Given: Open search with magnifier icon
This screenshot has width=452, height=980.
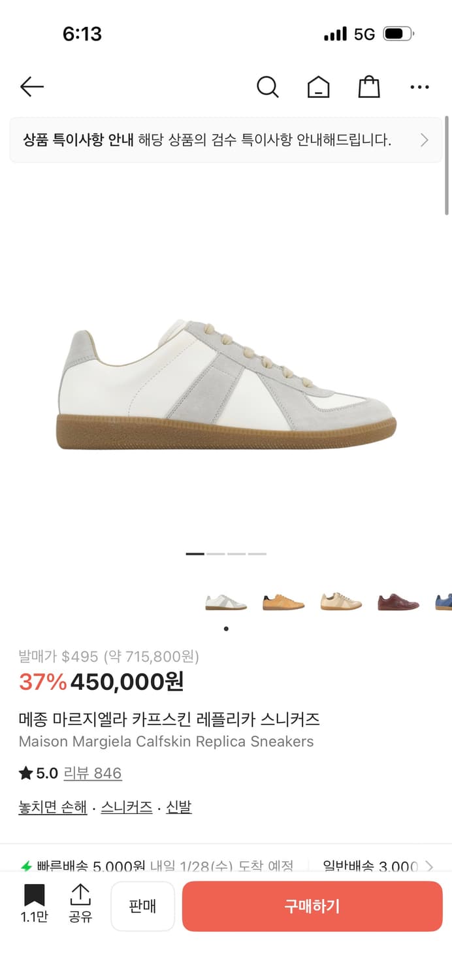Looking at the screenshot, I should [267, 86].
